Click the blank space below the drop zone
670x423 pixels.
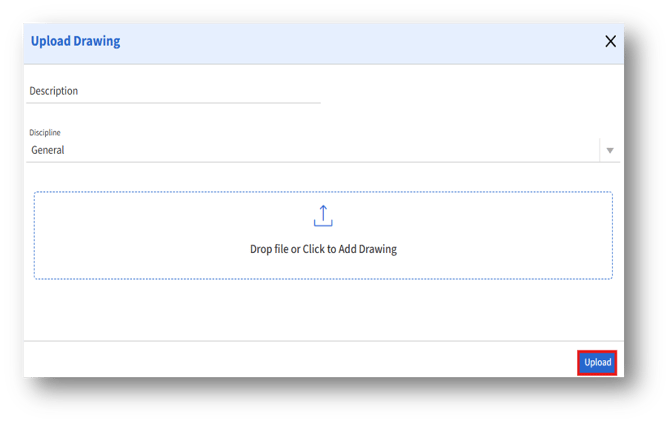323,310
